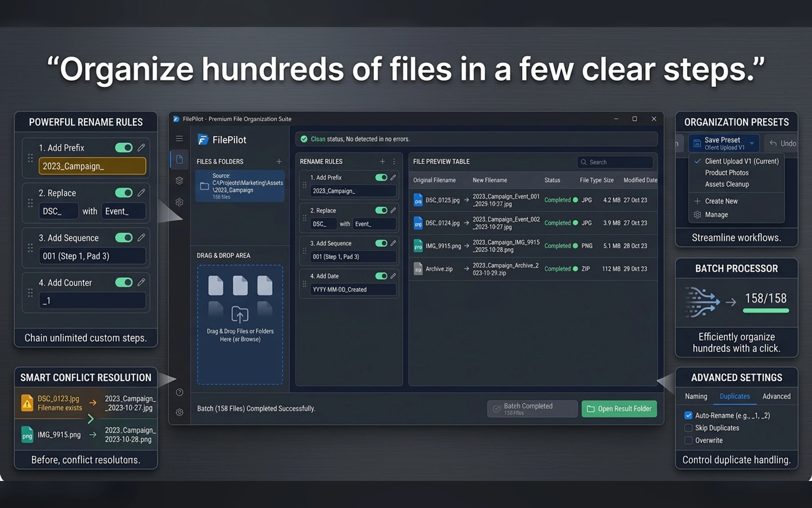Edit the 4. Add Date rule pencil icon
812x508 pixels.
pos(393,276)
